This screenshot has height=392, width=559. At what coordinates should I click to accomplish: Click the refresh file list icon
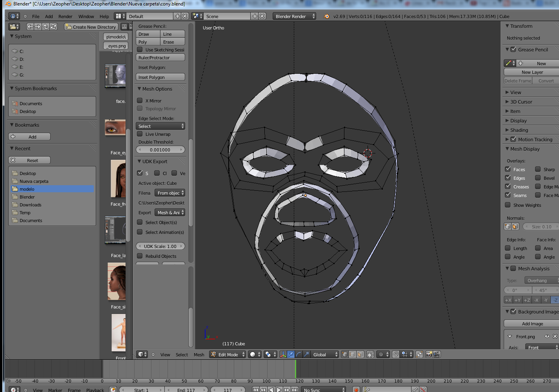[54, 27]
